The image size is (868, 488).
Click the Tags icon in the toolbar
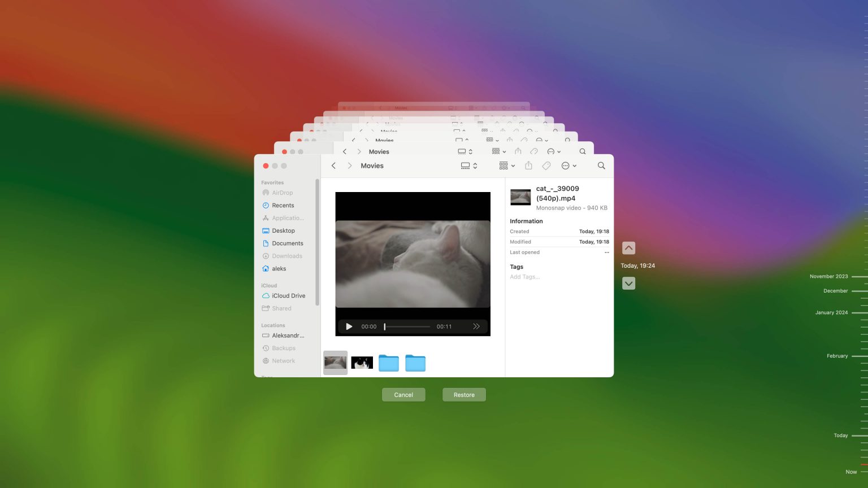point(546,165)
